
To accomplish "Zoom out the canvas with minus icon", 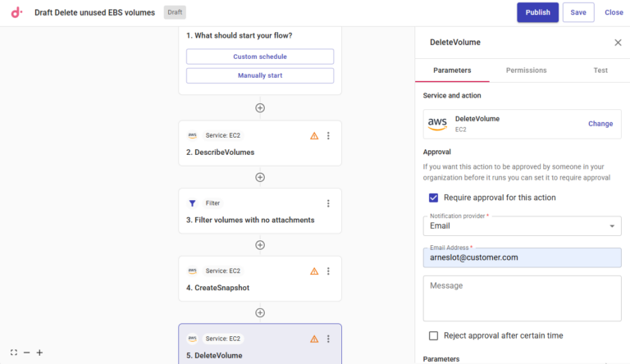I will [x=26, y=353].
